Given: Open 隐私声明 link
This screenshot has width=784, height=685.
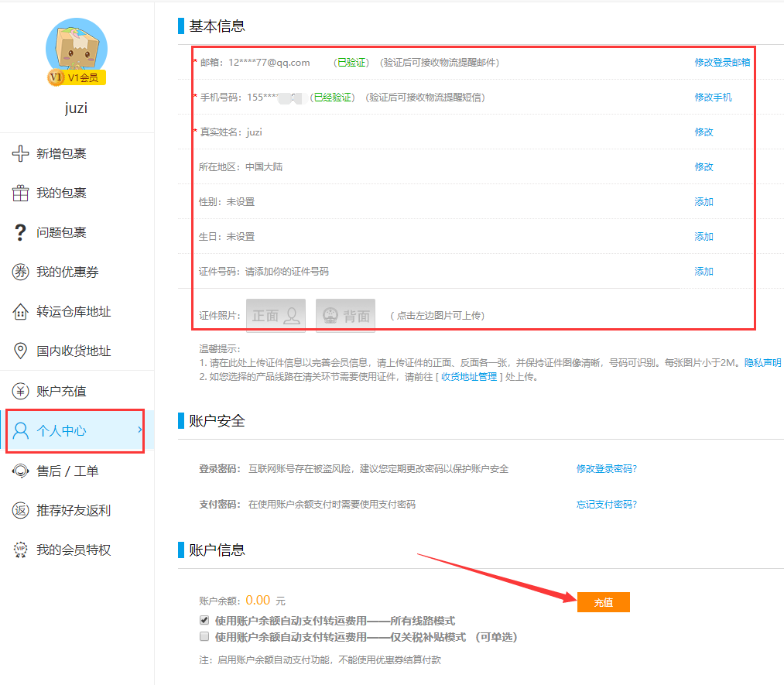Looking at the screenshot, I should (x=762, y=363).
